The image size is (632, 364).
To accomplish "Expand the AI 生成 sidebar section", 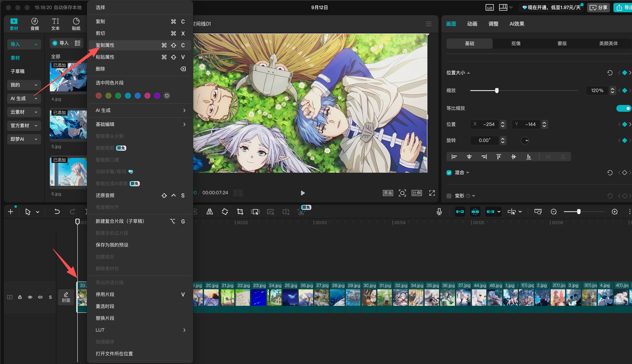I will pyautogui.click(x=24, y=98).
